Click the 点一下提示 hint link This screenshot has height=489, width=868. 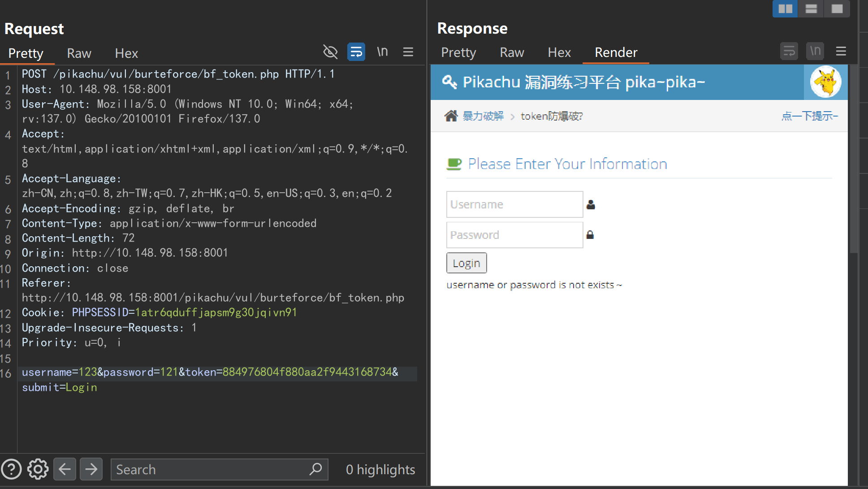pyautogui.click(x=809, y=116)
